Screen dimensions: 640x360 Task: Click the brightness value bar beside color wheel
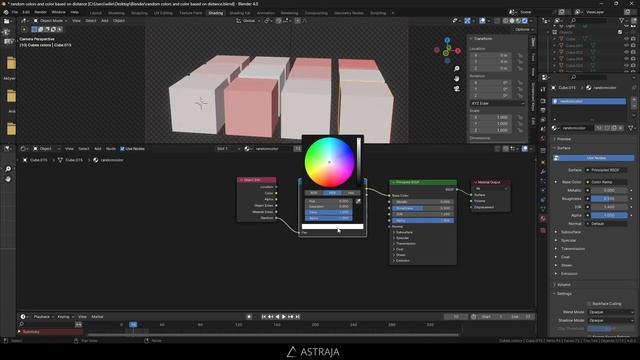pyautogui.click(x=358, y=162)
